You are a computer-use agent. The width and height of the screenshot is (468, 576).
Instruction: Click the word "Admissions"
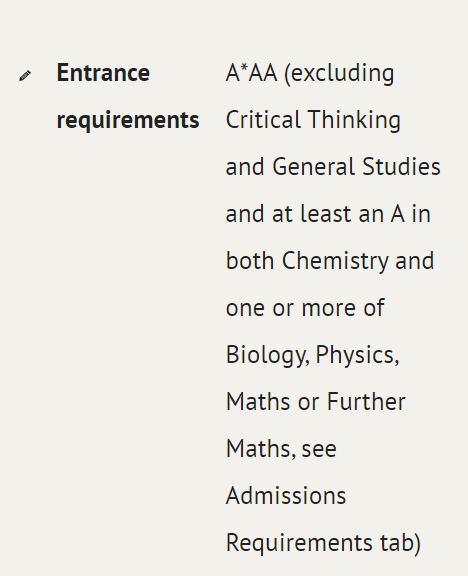[x=286, y=496]
